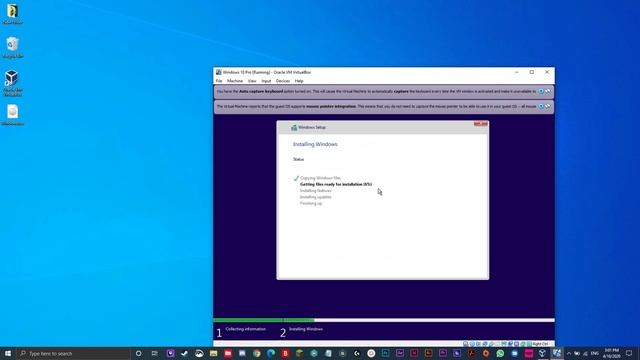Screen dimensions: 640x360
Task: Click the Windows Setup title icon
Action: point(293,128)
